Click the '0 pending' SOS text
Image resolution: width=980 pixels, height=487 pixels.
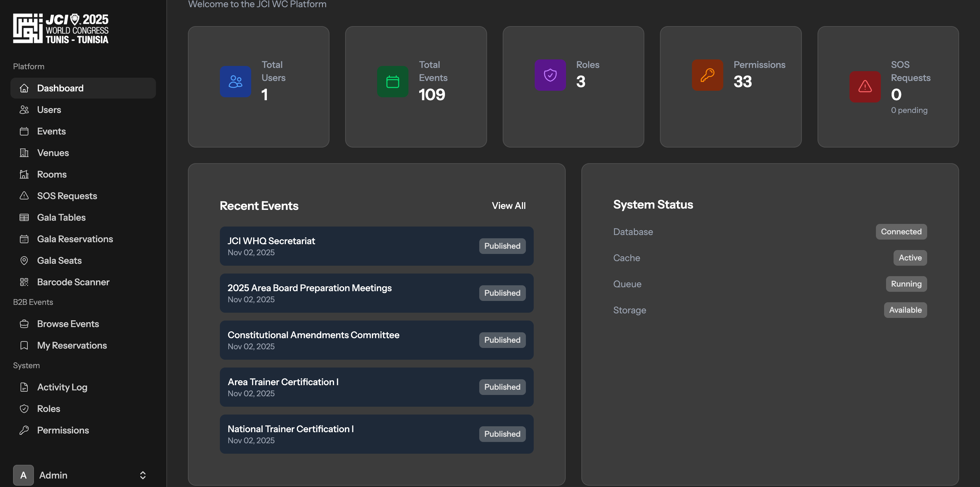pyautogui.click(x=909, y=110)
